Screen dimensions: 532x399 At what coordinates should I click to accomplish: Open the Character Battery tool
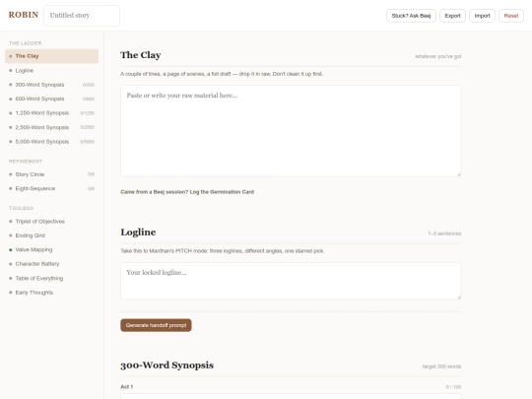[x=51, y=264]
